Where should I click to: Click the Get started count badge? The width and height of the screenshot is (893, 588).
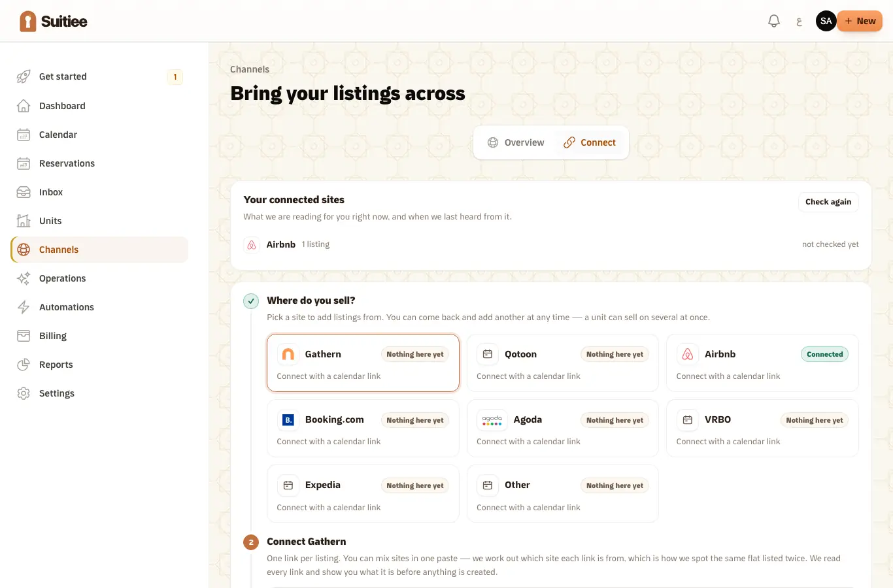(175, 76)
